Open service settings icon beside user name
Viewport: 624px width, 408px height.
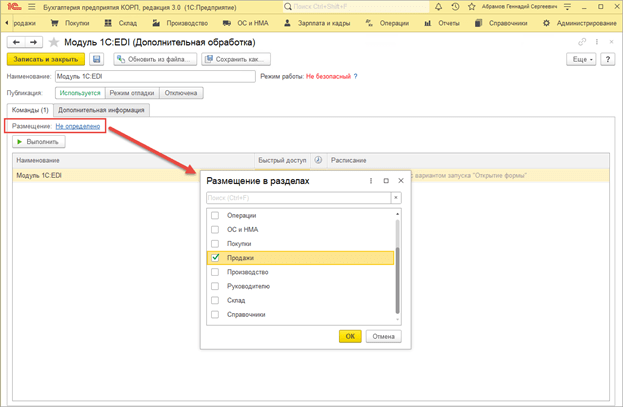(x=567, y=7)
